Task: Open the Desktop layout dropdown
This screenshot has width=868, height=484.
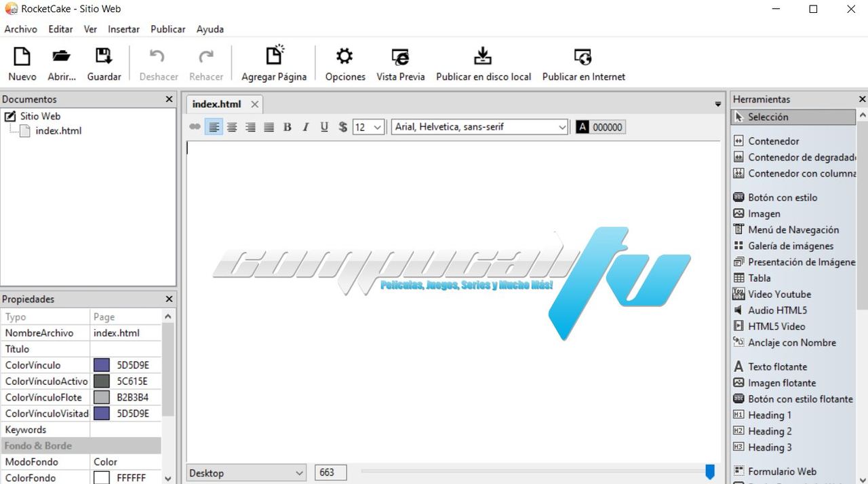Action: click(x=248, y=472)
